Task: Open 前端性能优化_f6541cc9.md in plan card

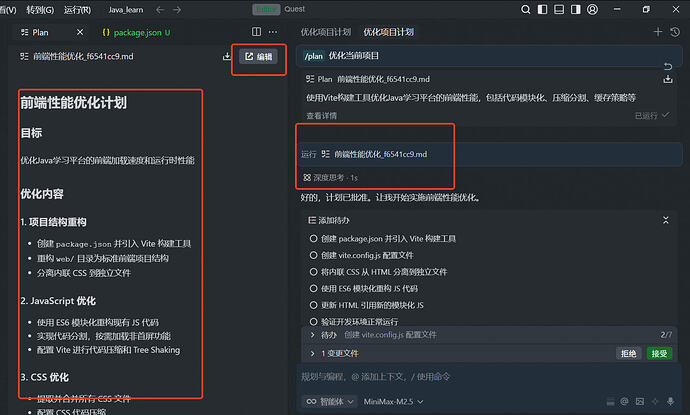Action: (x=383, y=79)
